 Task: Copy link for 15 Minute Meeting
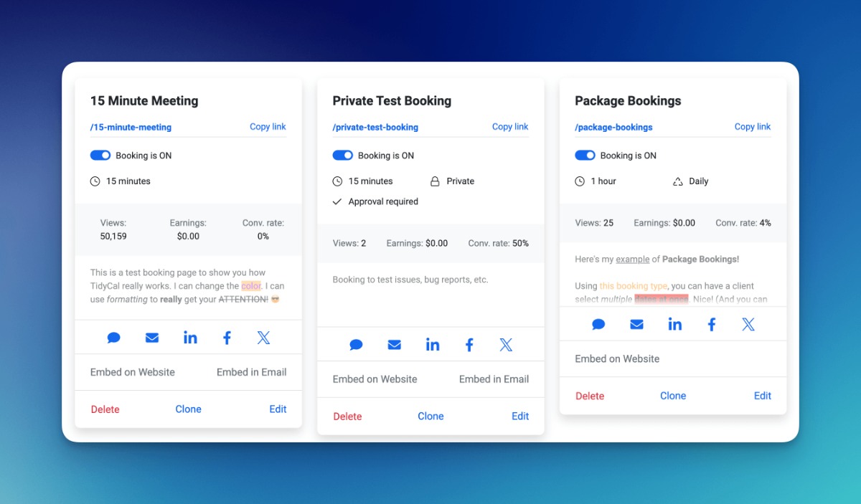tap(268, 127)
